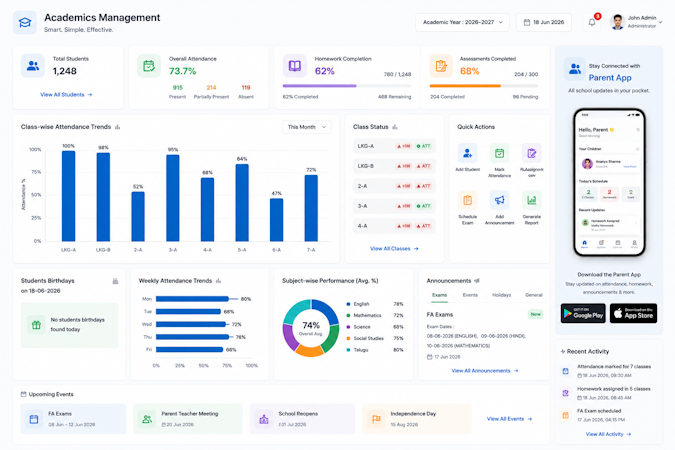This screenshot has width=675, height=450.
Task: Click the Homework Completion progress bar
Action: pos(347,86)
